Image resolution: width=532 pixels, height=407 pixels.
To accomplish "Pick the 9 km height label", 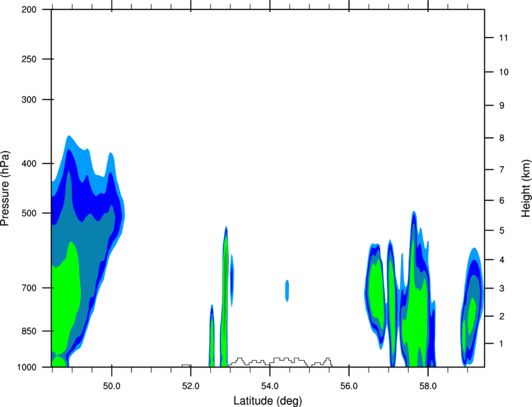I will (501, 106).
